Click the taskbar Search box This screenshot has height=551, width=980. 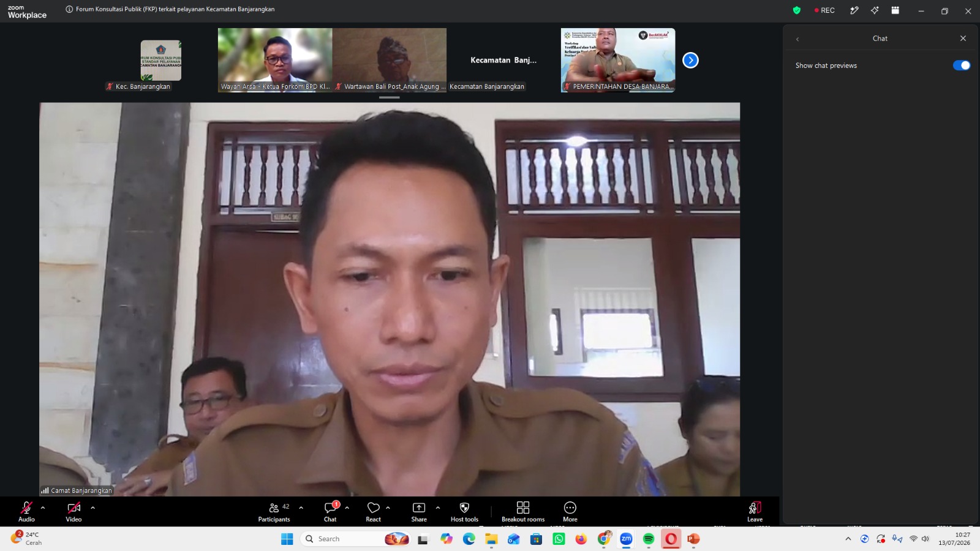[x=355, y=539]
